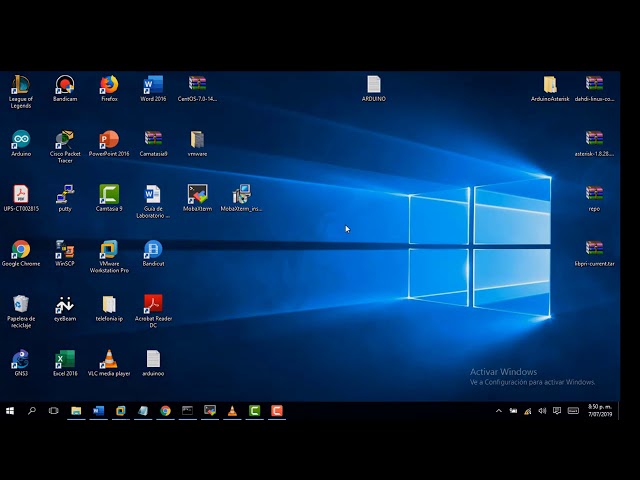Select the WinSCP desktop shortcut
This screenshot has width=640, height=480.
65,253
